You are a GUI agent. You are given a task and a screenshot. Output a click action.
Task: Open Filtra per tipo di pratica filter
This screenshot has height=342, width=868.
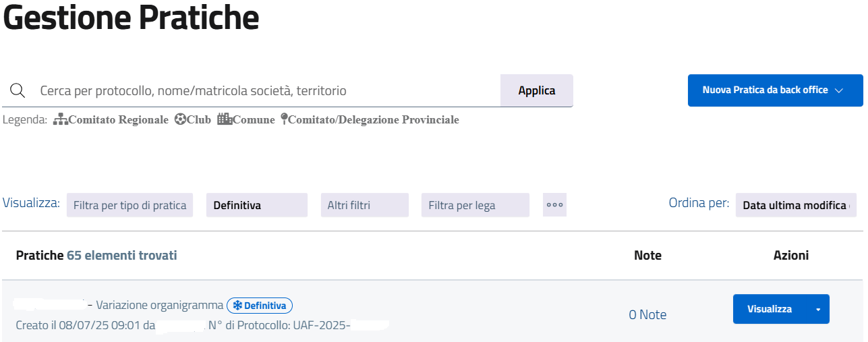(129, 205)
